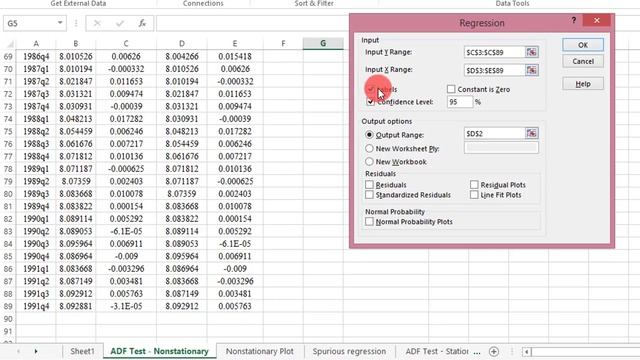This screenshot has height=360, width=640.
Task: Click the formula bar confirm checkmark icon
Action: click(120, 23)
